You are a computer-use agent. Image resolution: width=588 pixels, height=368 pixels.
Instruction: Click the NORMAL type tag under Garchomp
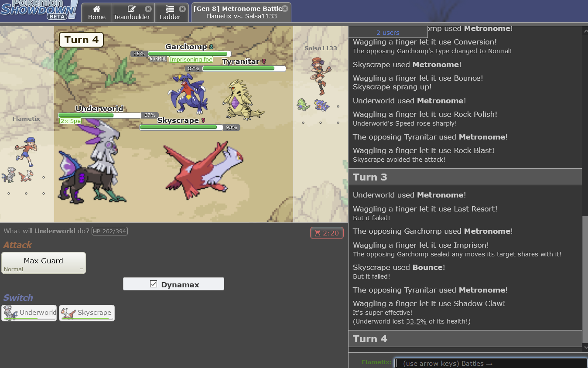pyautogui.click(x=158, y=58)
